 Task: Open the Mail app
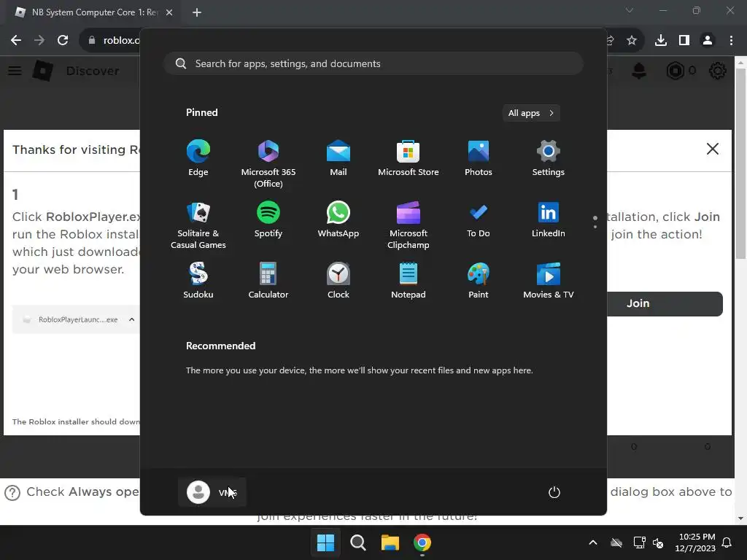[338, 158]
